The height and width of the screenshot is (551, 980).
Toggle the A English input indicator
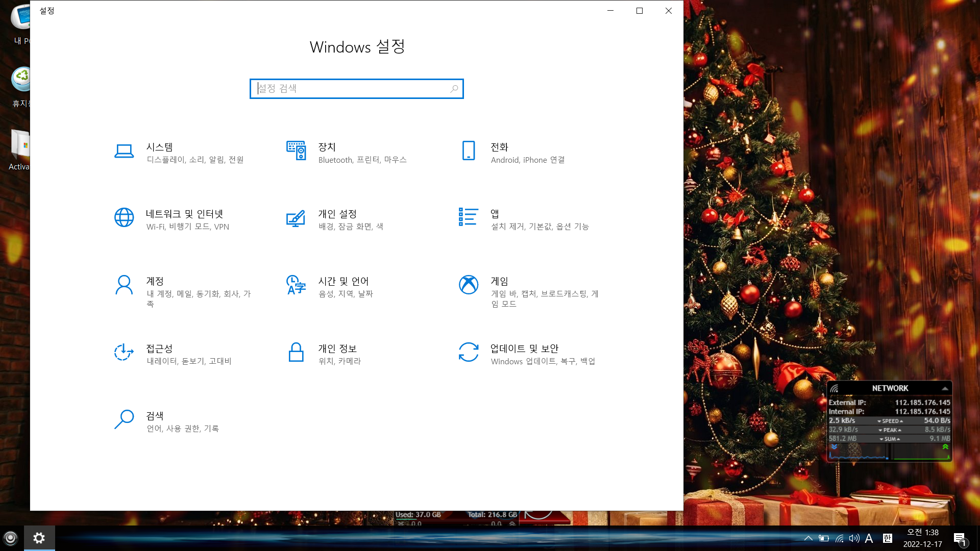pos(869,538)
